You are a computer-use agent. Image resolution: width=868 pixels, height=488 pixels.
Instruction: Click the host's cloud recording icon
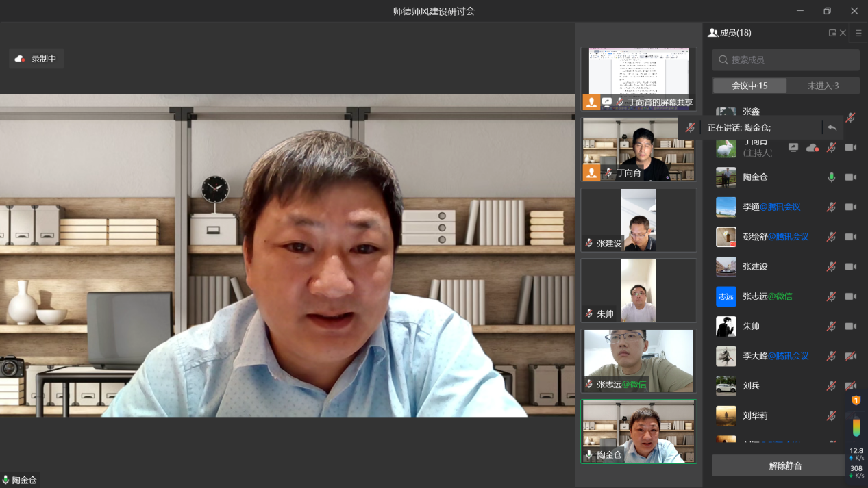813,148
